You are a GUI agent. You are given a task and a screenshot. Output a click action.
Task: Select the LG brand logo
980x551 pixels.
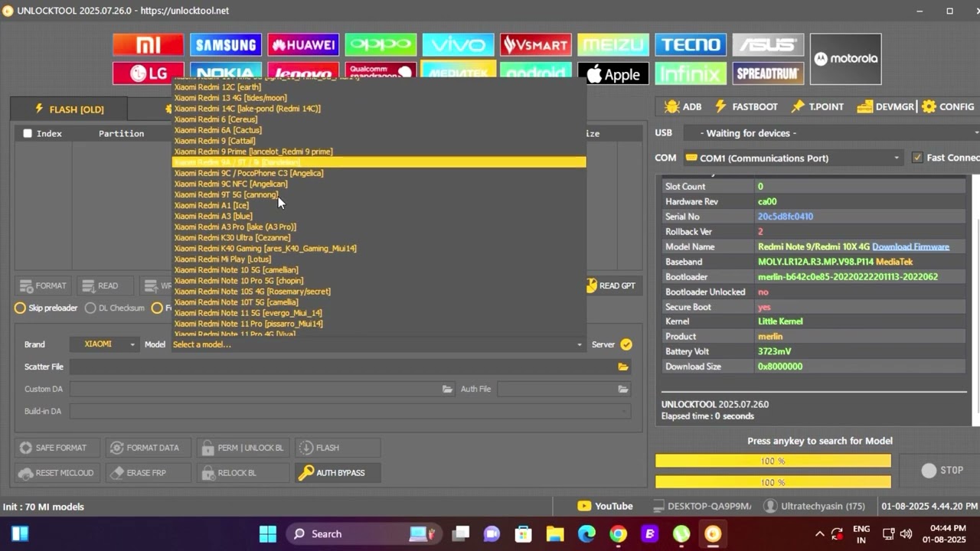click(x=148, y=73)
